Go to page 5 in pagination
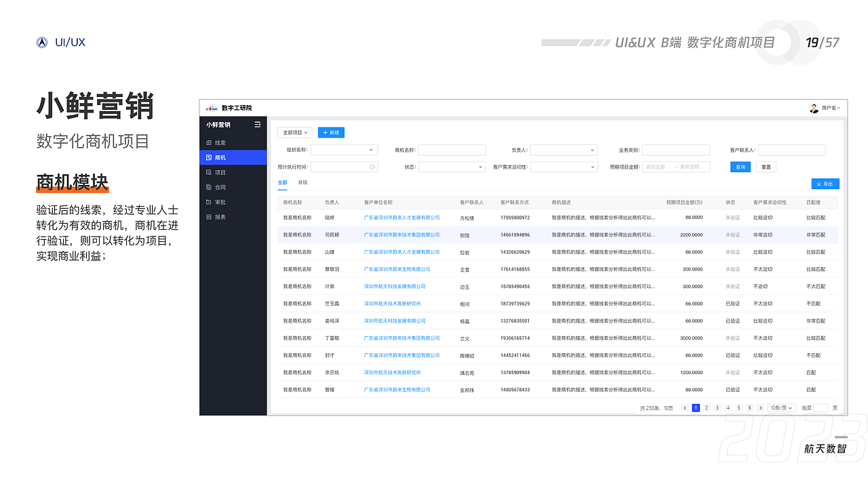 pos(739,408)
